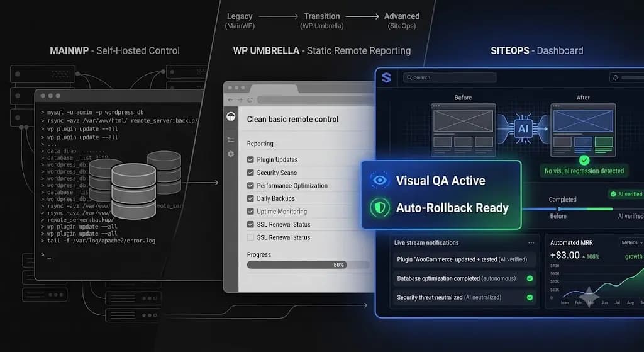
Task: Click into the SiteOps Search field
Action: 450,77
